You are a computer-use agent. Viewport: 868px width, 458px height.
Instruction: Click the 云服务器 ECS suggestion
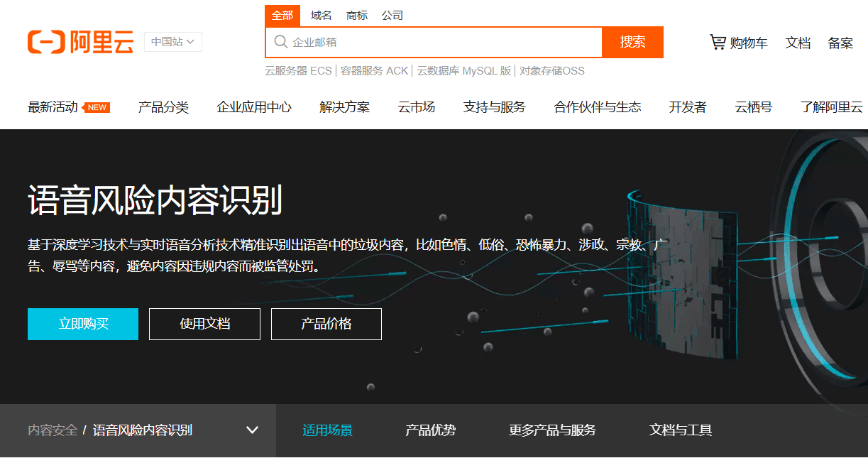click(298, 71)
